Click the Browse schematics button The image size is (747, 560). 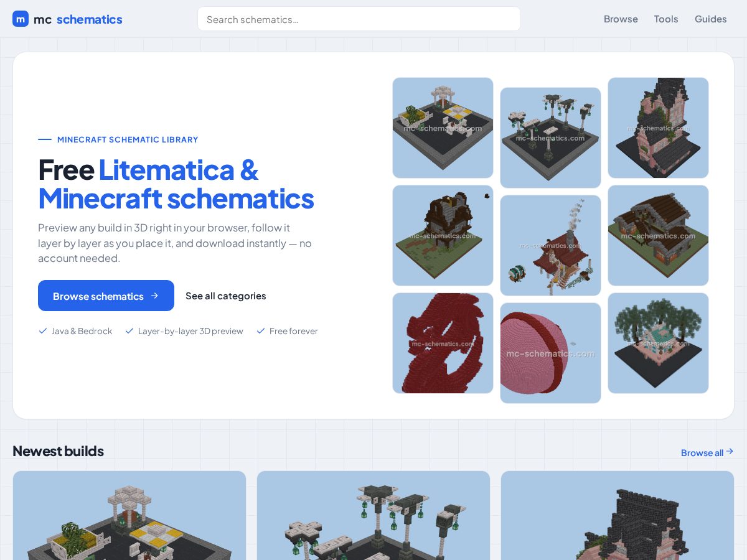pos(106,296)
